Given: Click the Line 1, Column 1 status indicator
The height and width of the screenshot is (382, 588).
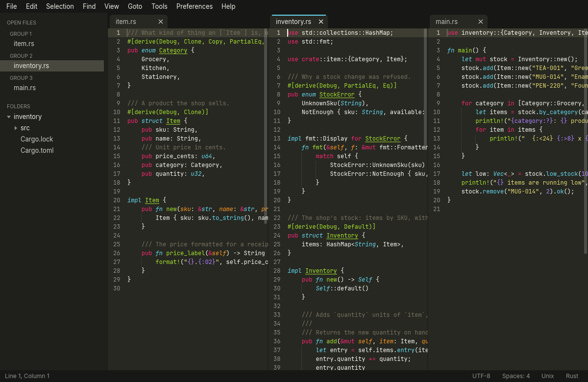Looking at the screenshot, I should pos(27,376).
